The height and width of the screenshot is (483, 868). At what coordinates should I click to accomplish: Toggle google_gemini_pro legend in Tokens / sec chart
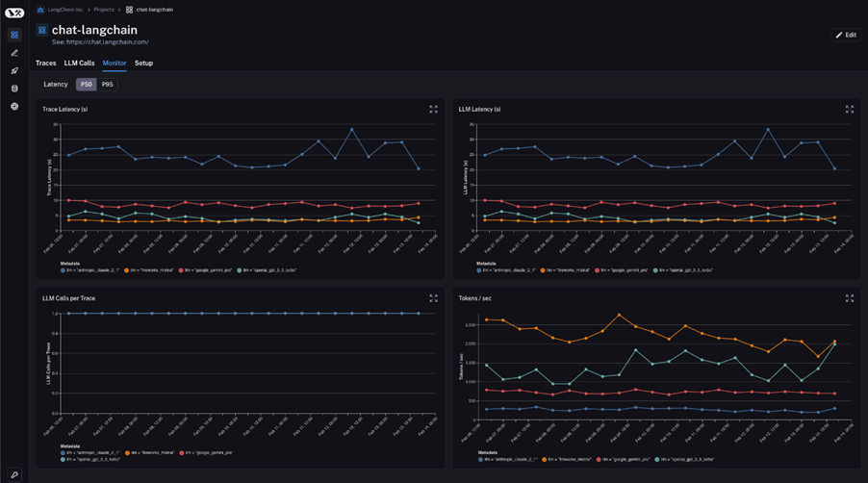coord(623,459)
